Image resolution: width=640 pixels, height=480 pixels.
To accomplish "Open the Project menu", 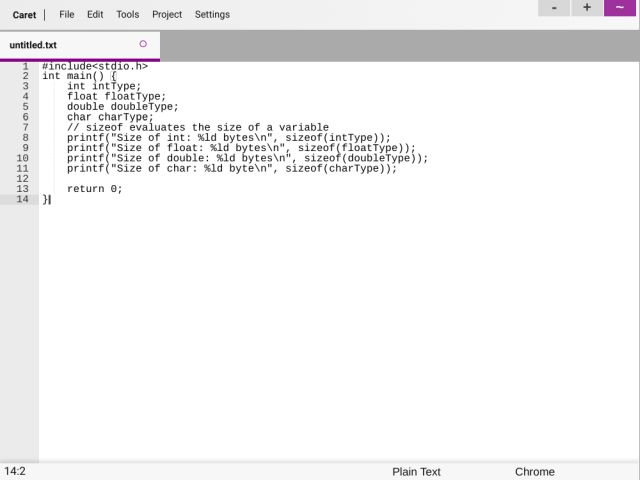I will 167,15.
